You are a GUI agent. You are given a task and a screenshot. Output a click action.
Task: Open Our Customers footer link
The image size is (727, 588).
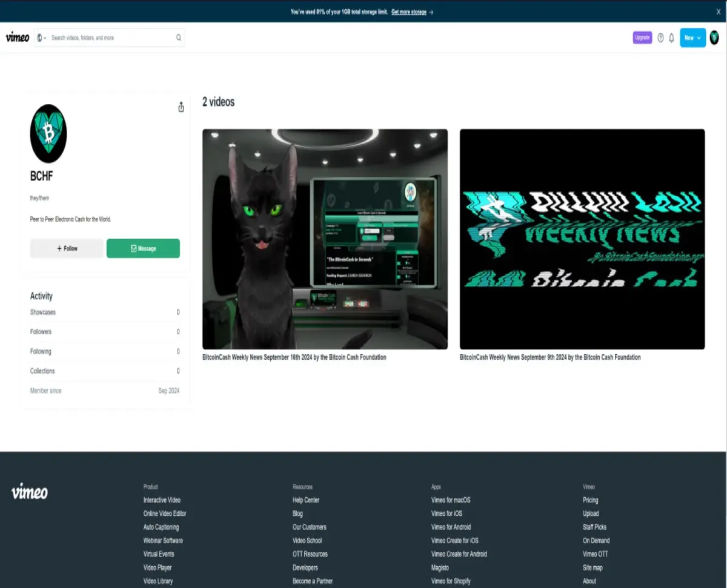point(310,527)
